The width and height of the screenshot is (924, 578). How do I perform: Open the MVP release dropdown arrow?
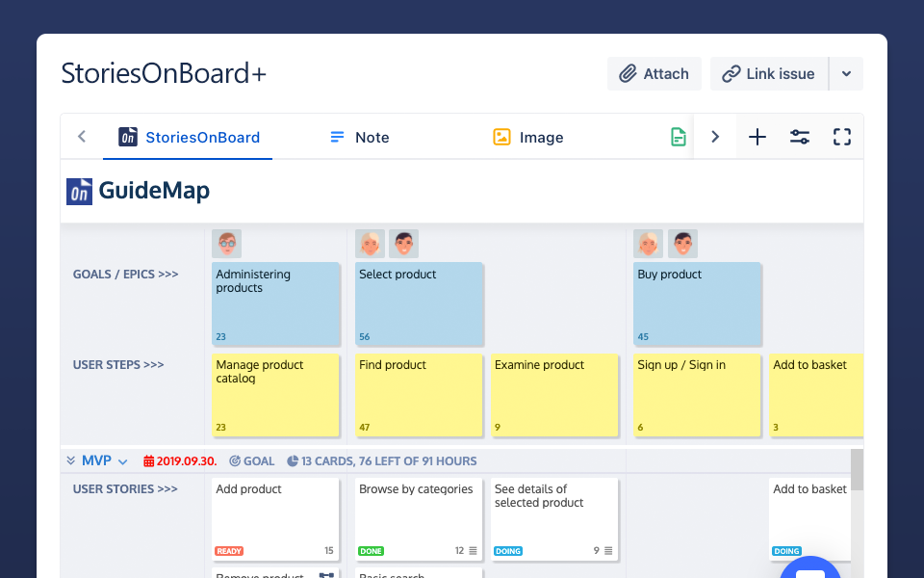tap(122, 461)
